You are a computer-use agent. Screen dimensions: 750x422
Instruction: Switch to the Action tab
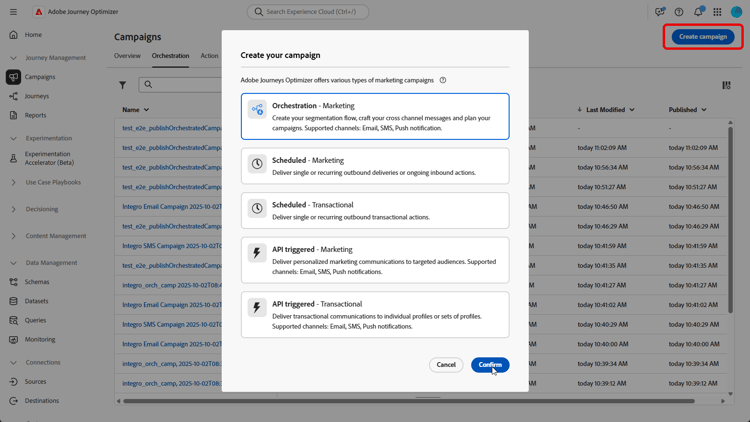pyautogui.click(x=209, y=56)
